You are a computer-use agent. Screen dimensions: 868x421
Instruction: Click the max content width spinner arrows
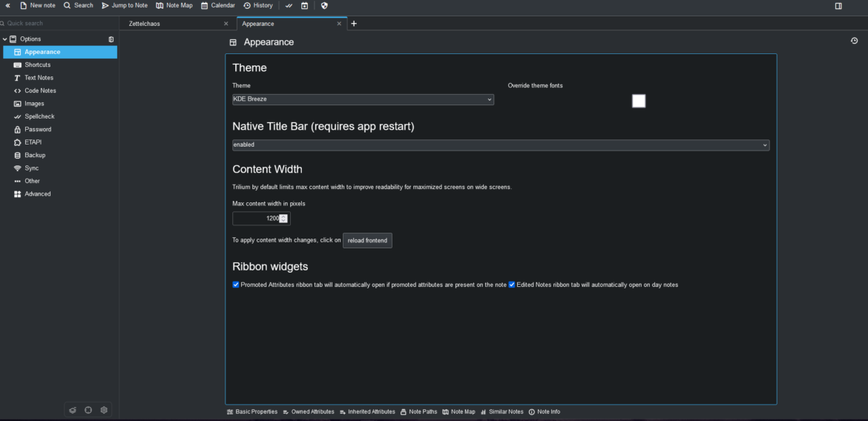point(284,219)
